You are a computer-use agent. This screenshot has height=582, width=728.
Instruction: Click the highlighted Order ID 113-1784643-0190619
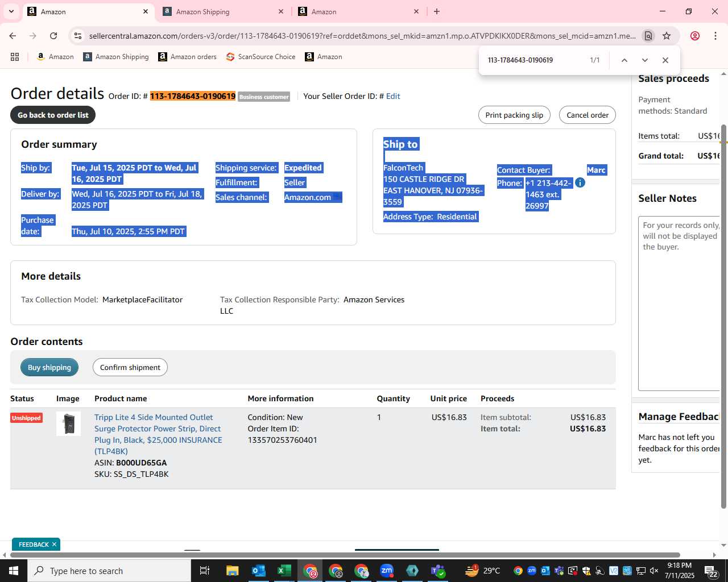click(193, 96)
